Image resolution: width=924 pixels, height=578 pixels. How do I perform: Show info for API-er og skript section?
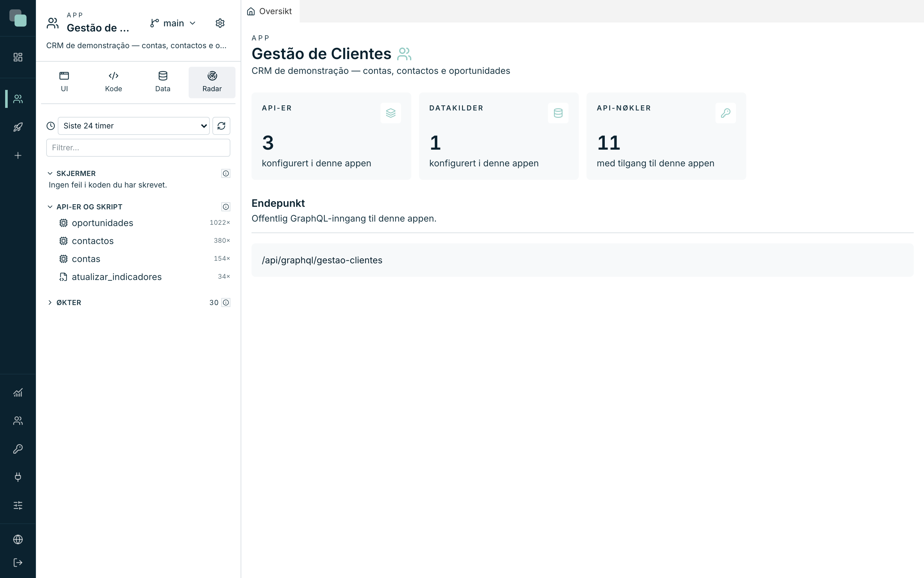(x=226, y=207)
